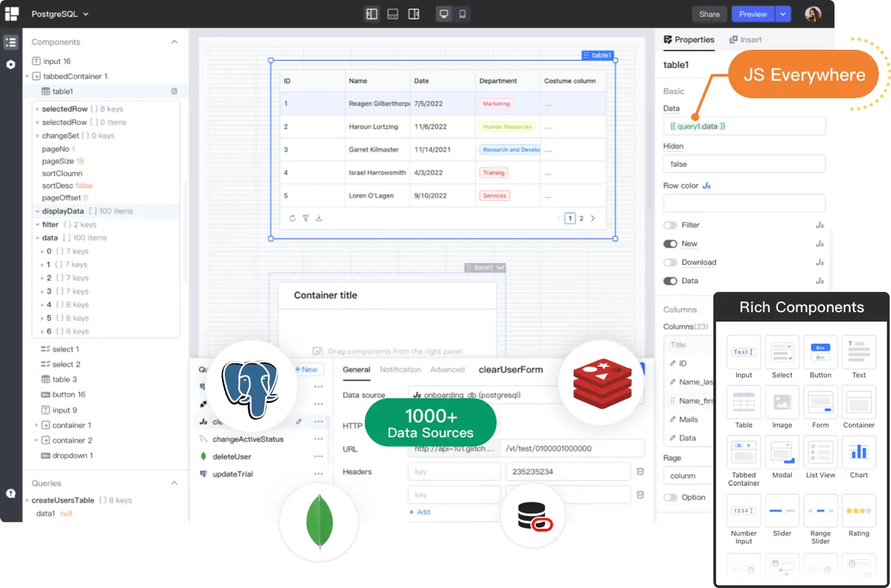Go to next table page arrow
Screen dimensions: 891x588
(593, 218)
